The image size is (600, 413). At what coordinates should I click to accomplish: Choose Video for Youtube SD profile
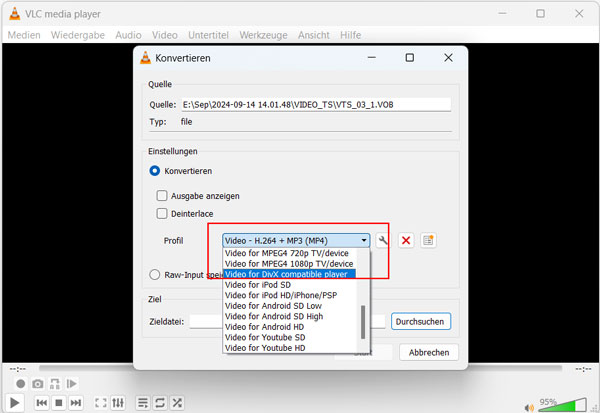(x=289, y=337)
